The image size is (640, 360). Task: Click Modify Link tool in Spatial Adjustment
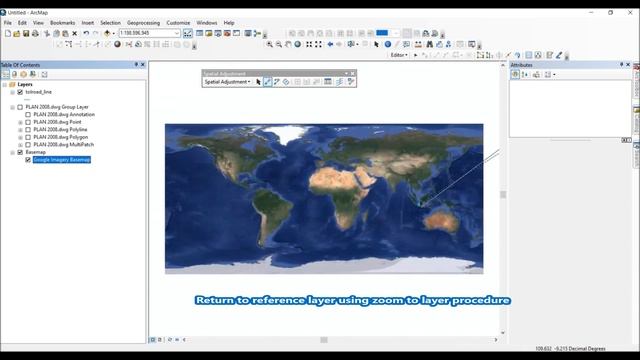277,82
